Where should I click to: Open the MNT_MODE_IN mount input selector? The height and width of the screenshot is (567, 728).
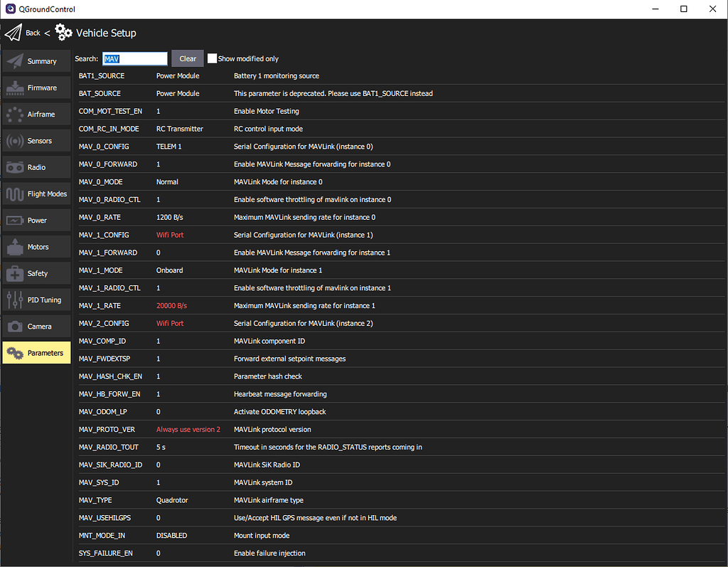169,535
